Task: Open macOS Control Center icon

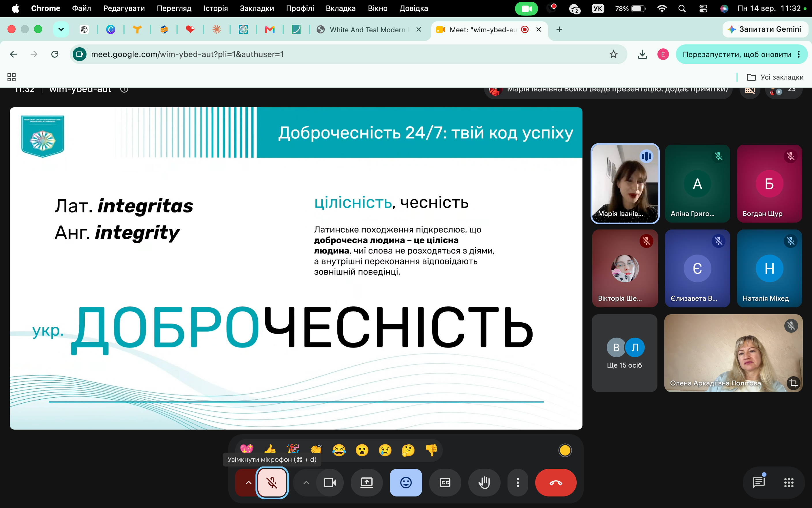Action: coord(703,8)
